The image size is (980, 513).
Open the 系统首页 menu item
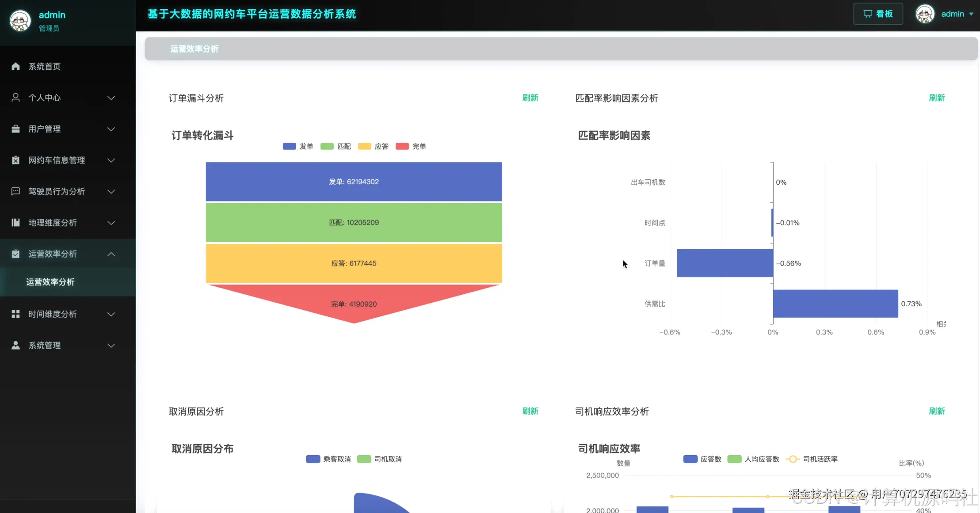[x=44, y=66]
